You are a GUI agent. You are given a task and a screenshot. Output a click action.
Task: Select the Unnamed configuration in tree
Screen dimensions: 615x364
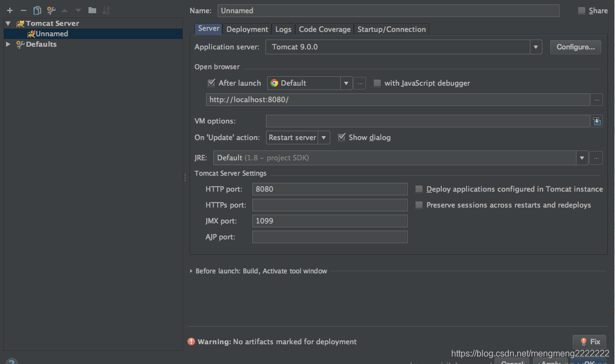tap(92, 33)
